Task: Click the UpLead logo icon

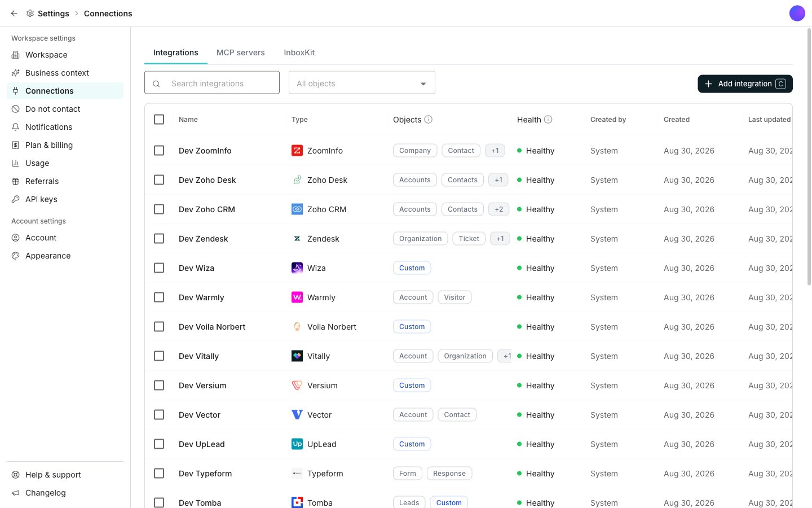Action: coord(297,444)
